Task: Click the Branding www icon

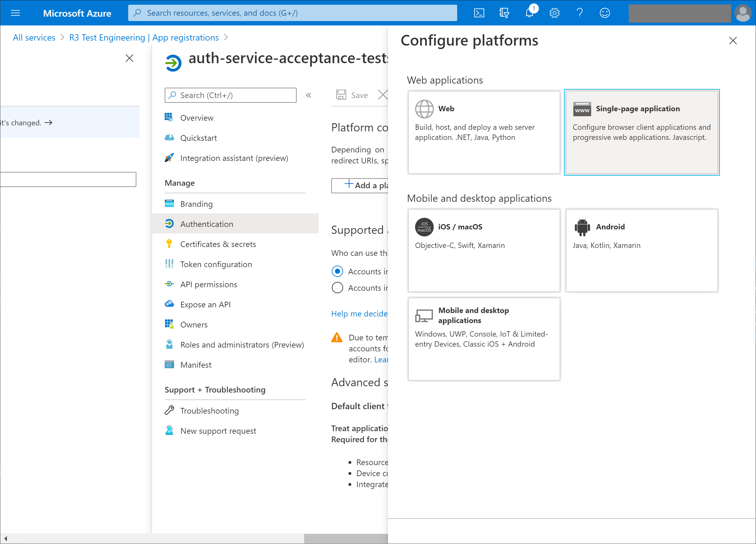Action: pyautogui.click(x=169, y=204)
